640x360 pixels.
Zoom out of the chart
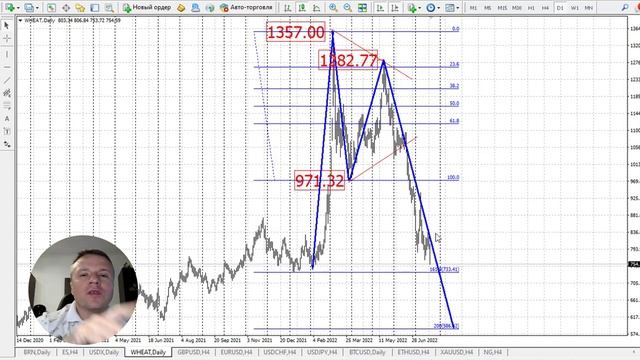click(x=348, y=7)
